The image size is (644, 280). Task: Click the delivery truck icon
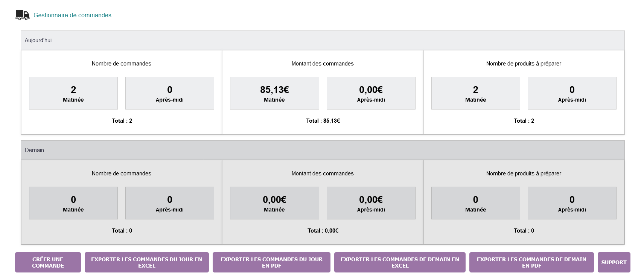tap(23, 15)
